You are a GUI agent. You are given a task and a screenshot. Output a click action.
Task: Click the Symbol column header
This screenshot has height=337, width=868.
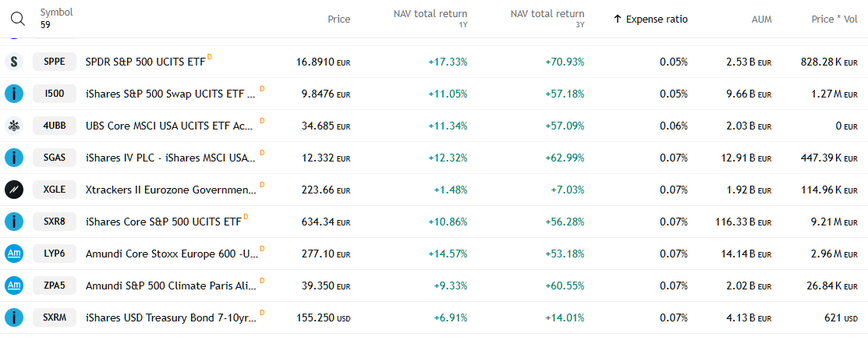56,13
